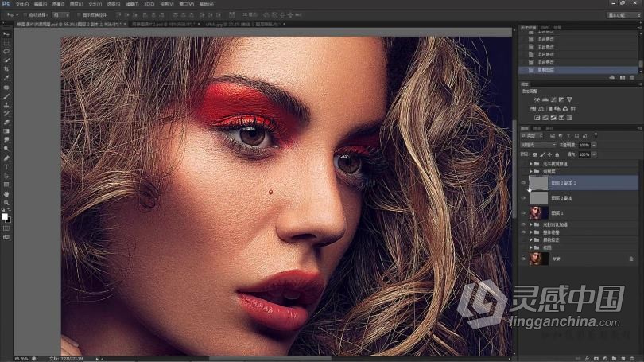Click the status bar zoom percentage field

click(21, 359)
